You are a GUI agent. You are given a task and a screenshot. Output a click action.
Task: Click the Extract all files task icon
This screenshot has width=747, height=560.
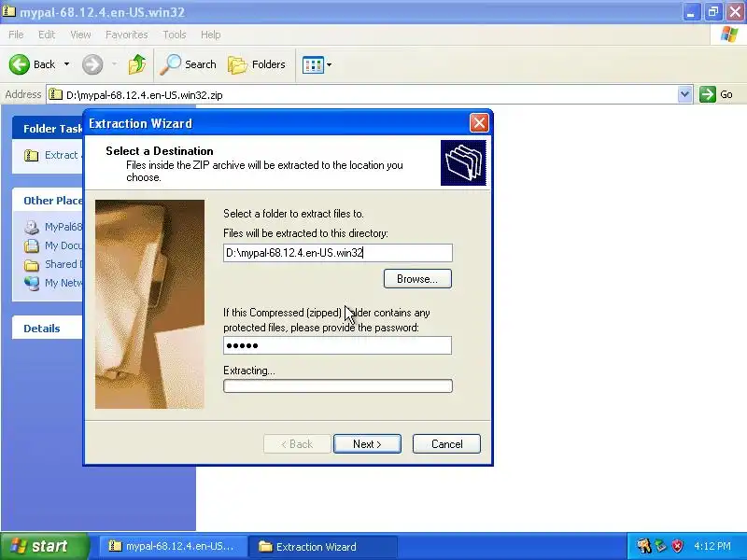pyautogui.click(x=32, y=155)
